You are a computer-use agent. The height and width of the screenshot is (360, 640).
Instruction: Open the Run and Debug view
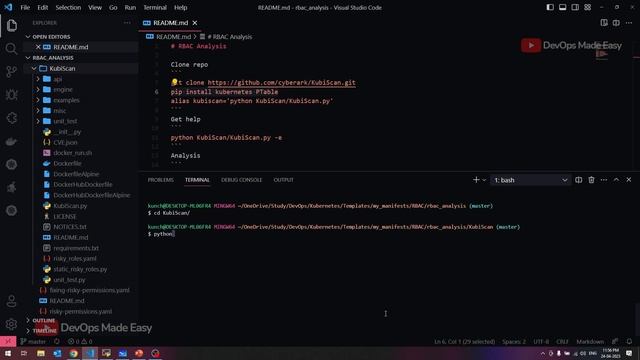point(11,95)
